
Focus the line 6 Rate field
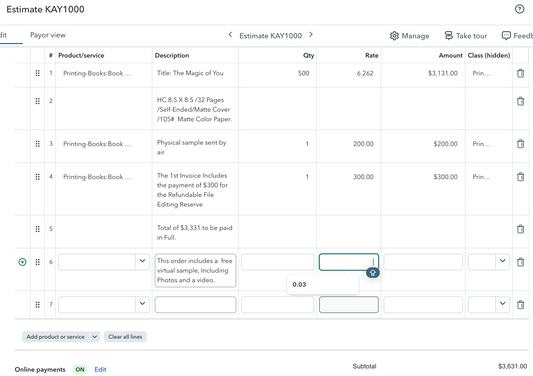pos(349,262)
